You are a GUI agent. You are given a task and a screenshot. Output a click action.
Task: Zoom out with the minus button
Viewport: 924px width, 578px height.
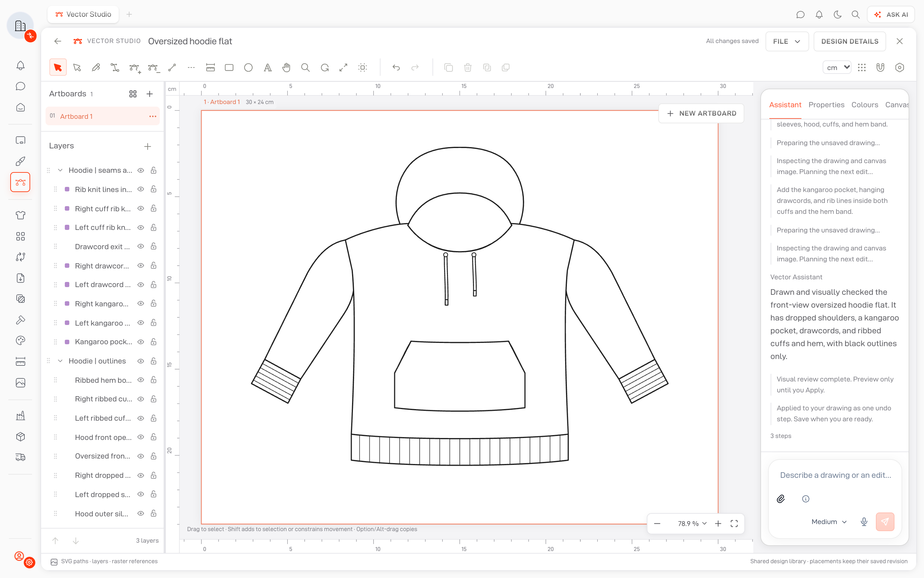coord(657,523)
